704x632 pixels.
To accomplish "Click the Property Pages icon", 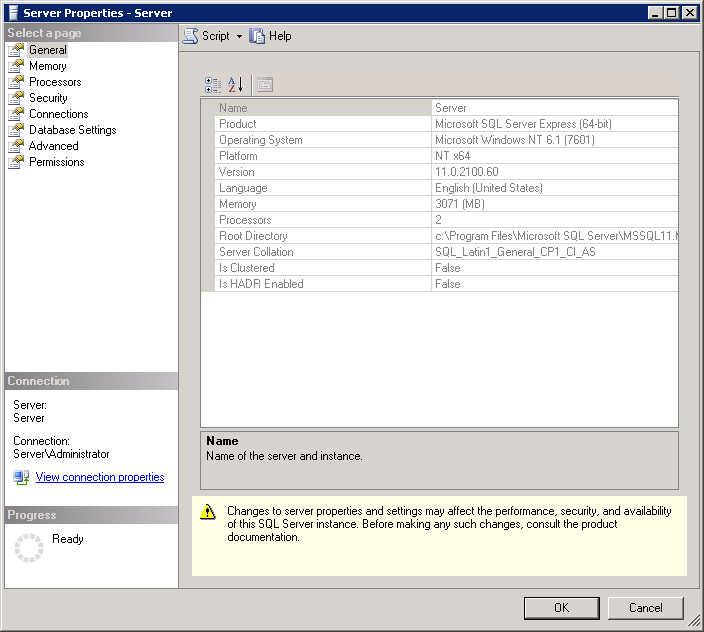I will tap(265, 84).
